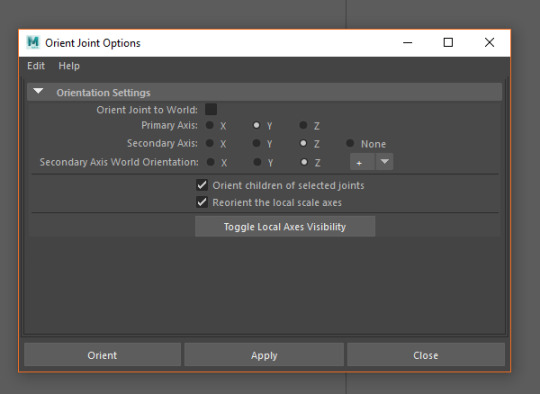Collapse the Orientation Settings section
The image size is (540, 394).
38,92
